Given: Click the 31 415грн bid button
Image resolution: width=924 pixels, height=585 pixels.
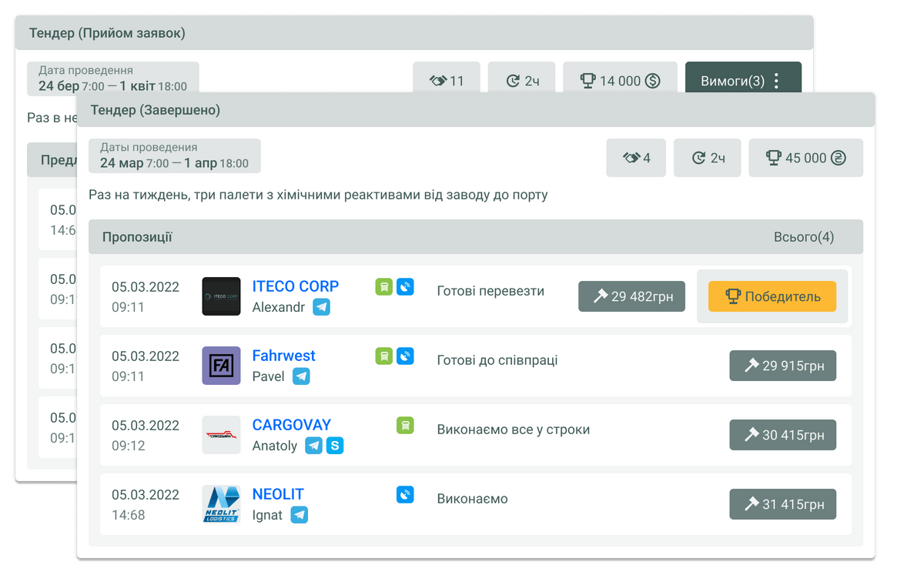Looking at the screenshot, I should click(x=782, y=504).
